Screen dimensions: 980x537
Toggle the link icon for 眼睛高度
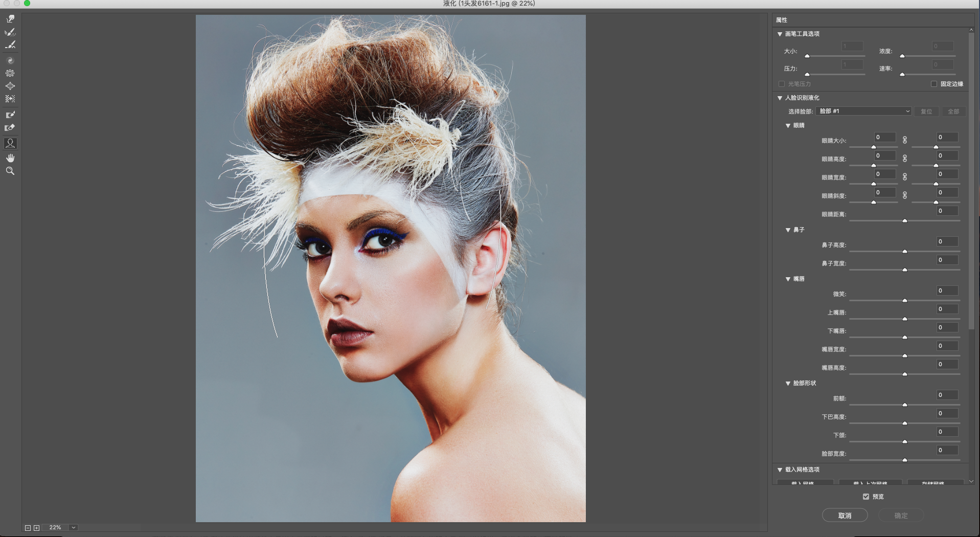pos(905,159)
